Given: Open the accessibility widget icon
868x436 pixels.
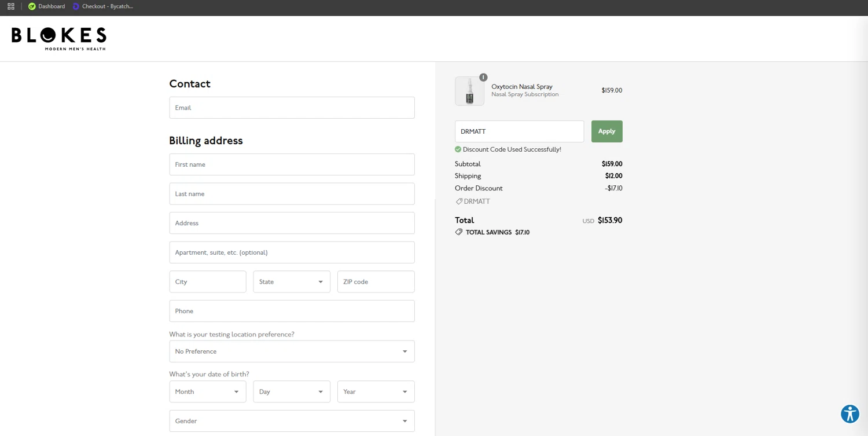Looking at the screenshot, I should [x=850, y=414].
